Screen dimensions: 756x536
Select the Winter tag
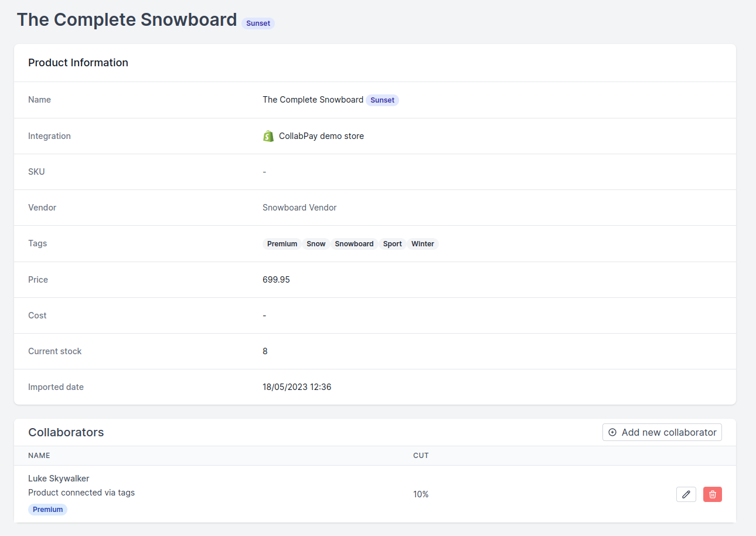(423, 244)
